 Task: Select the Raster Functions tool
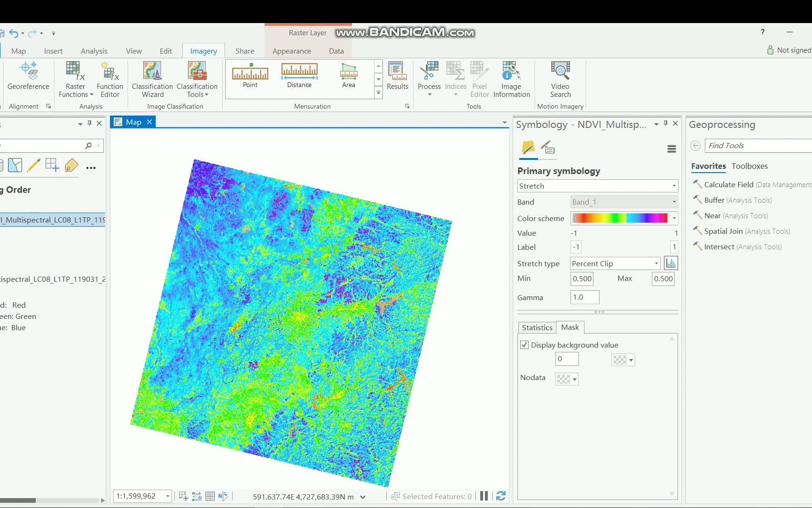click(74, 79)
